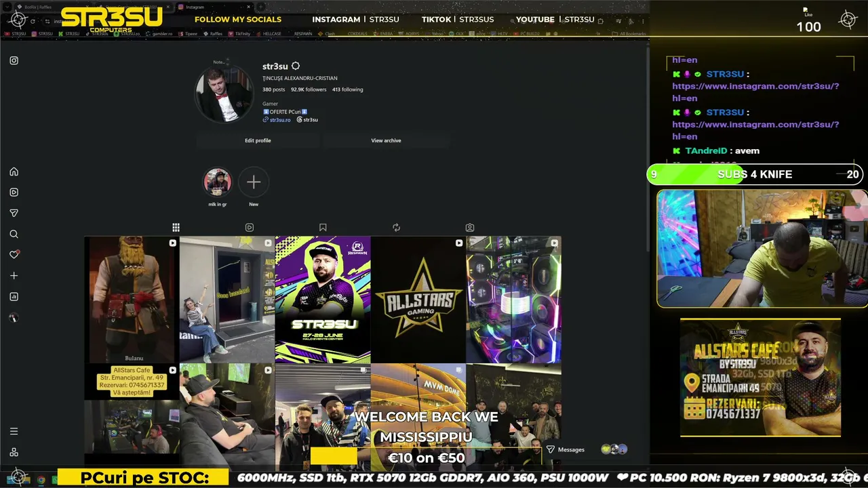
Task: Click the SUBS 4 KNIFE goal bar
Action: tap(755, 174)
